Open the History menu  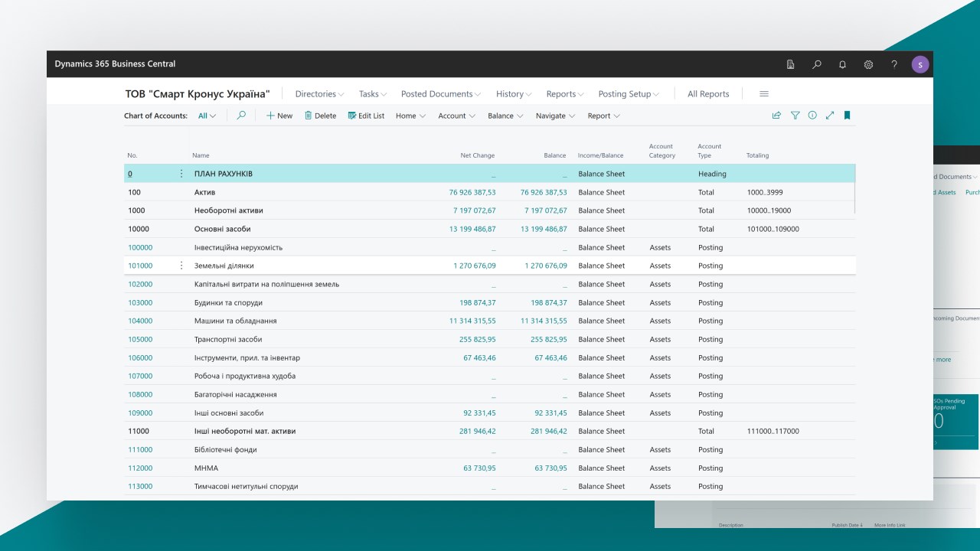pos(514,94)
